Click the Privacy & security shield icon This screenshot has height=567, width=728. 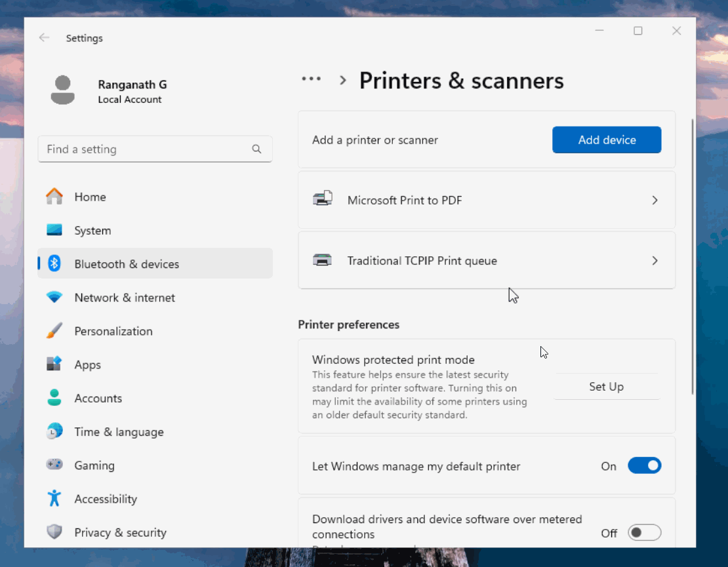[x=54, y=532]
